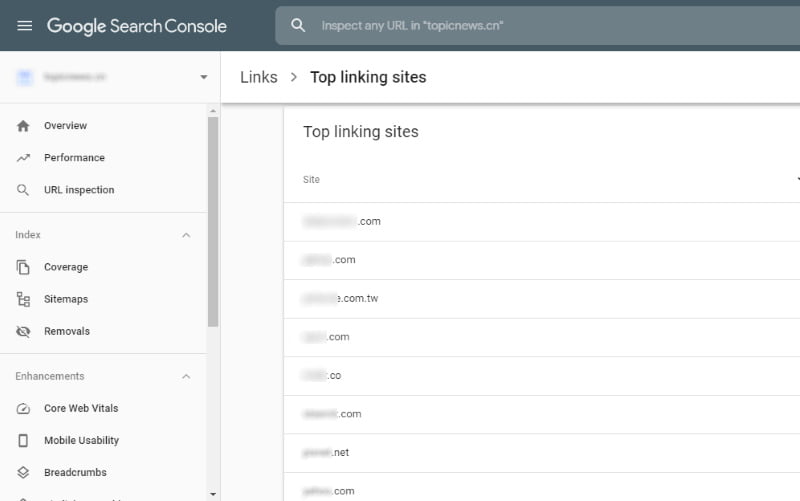Click the Removals crossed-eye icon
800x501 pixels.
[23, 332]
